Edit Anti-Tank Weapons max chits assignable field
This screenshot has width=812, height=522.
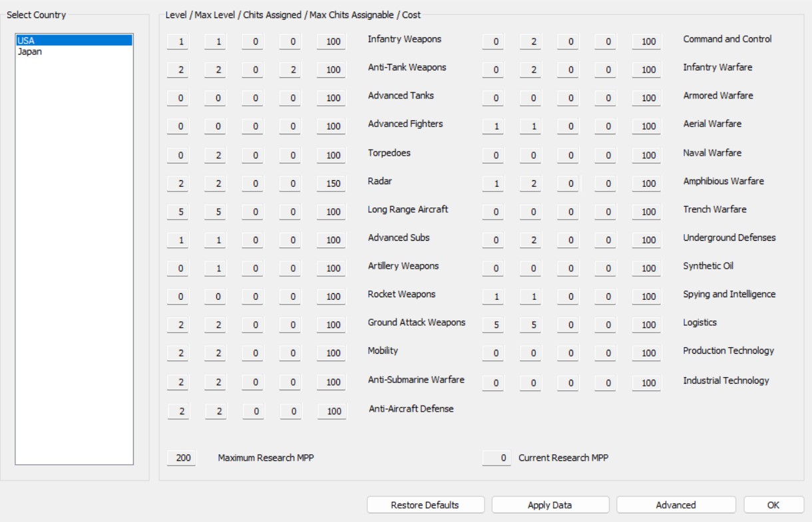(x=290, y=70)
